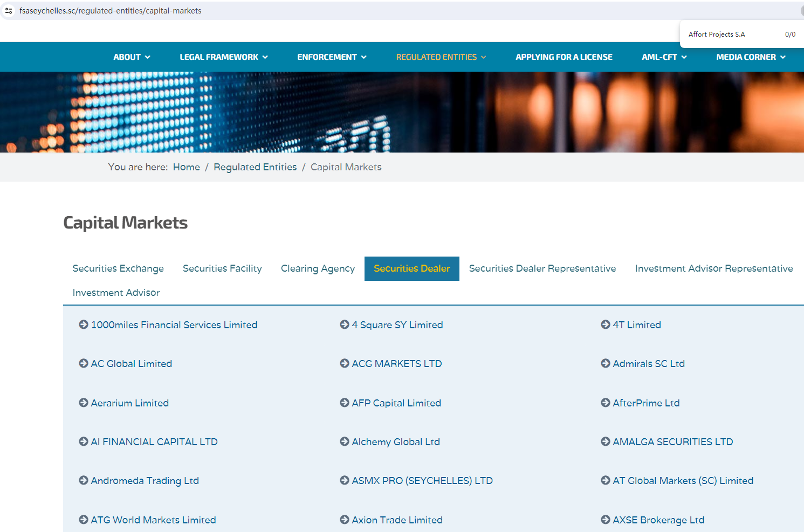Click arrow icon beside Admirals SC Ltd
This screenshot has width=804, height=532.
tap(606, 363)
